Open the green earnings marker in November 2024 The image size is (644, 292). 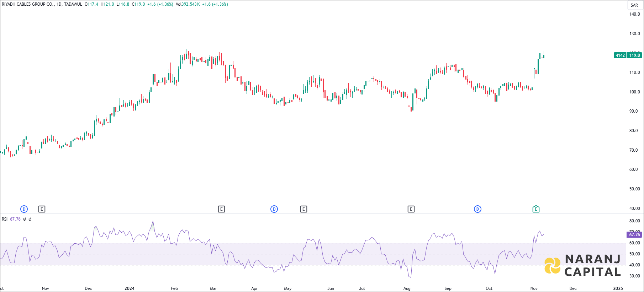coord(536,209)
